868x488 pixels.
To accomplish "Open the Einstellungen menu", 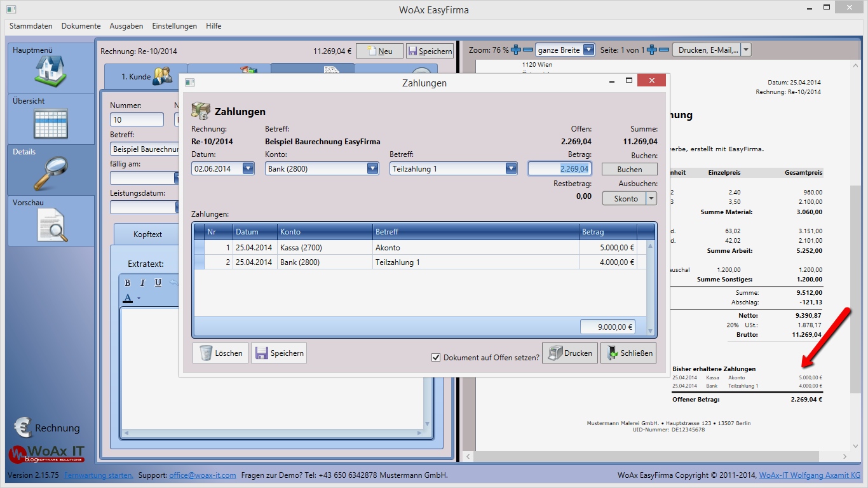I will pyautogui.click(x=174, y=26).
